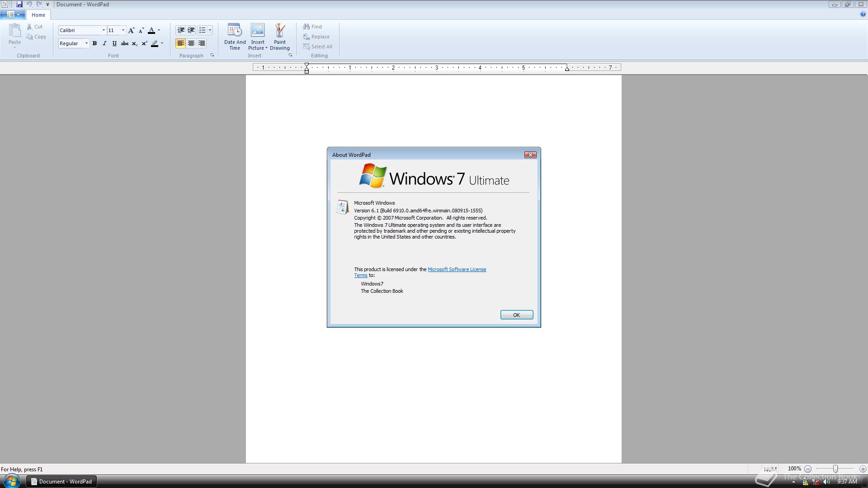The height and width of the screenshot is (488, 868).
Task: Insert Date And Time via calendar icon
Action: coord(235,30)
